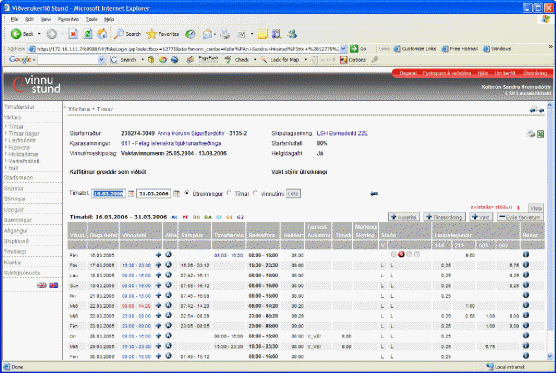Open the Tools menu

coord(91,19)
